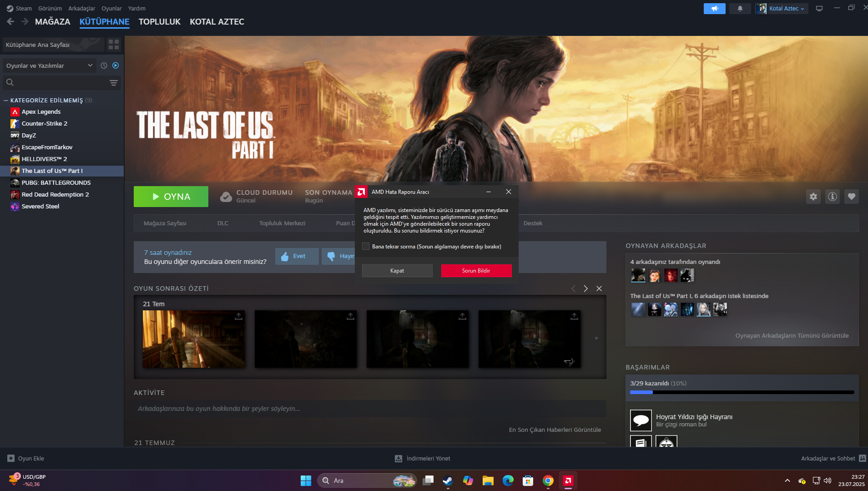Viewport: 868px width, 491px height.
Task: Open Friends and Chat icon
Action: click(x=863, y=458)
